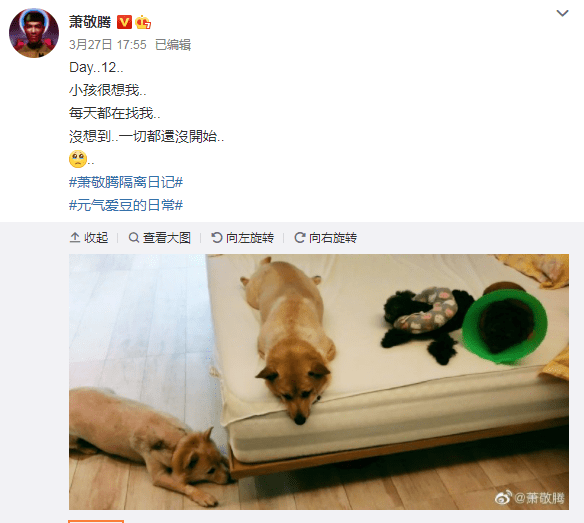Click the magnifier icon beside 查看大图

tap(134, 238)
